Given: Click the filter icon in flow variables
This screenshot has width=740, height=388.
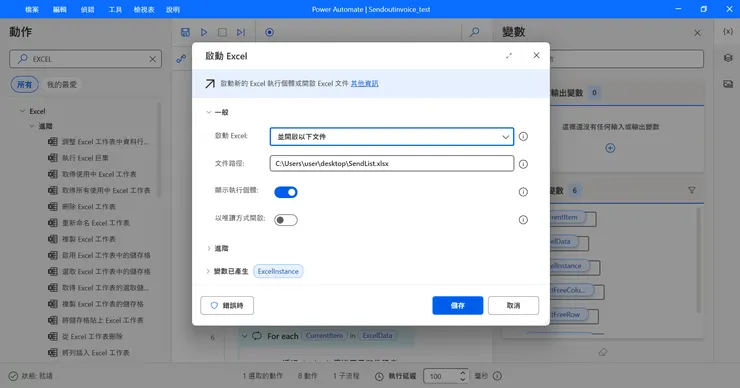Looking at the screenshot, I should coord(691,190).
